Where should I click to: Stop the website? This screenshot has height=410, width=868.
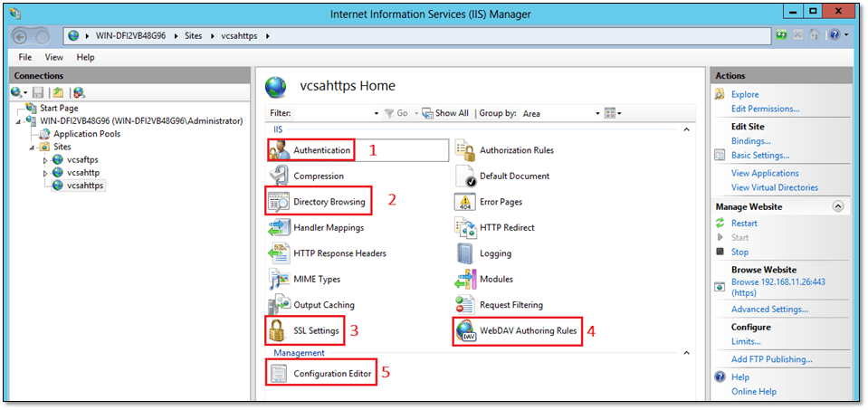(x=739, y=252)
